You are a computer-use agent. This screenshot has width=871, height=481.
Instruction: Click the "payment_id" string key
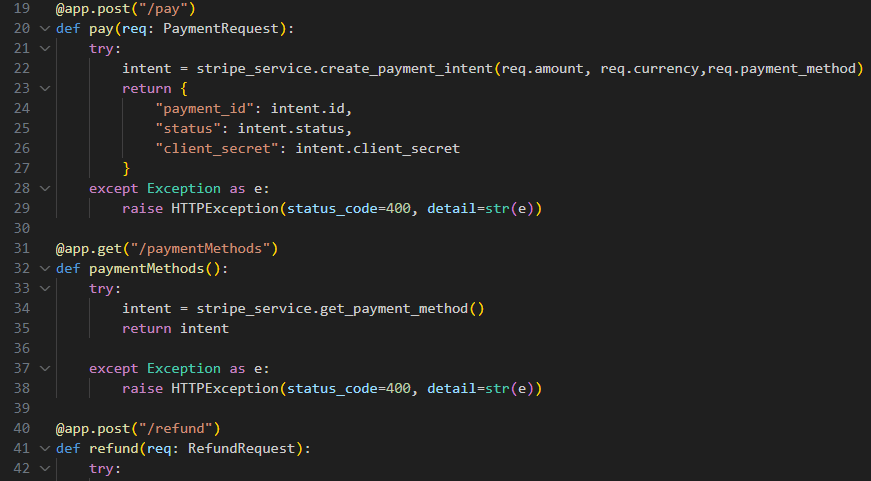(x=204, y=109)
